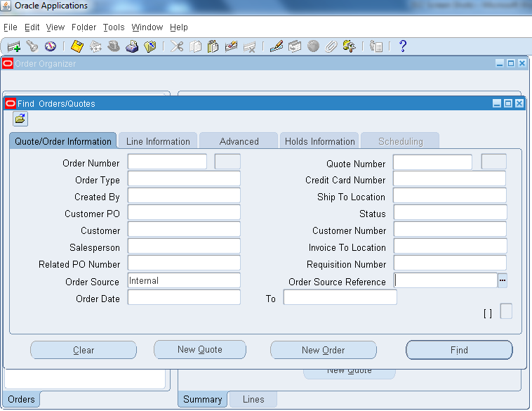Click into the Customer field
This screenshot has width=532, height=411.
tap(184, 229)
